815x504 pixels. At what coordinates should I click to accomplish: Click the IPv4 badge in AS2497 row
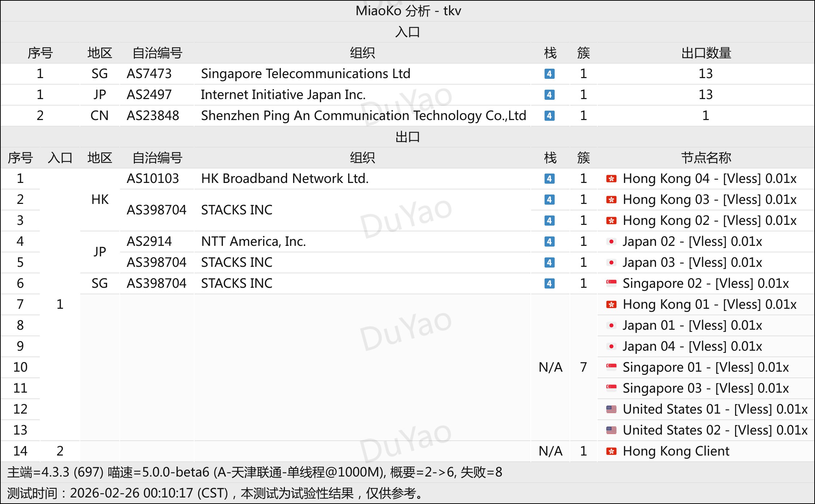pyautogui.click(x=549, y=95)
